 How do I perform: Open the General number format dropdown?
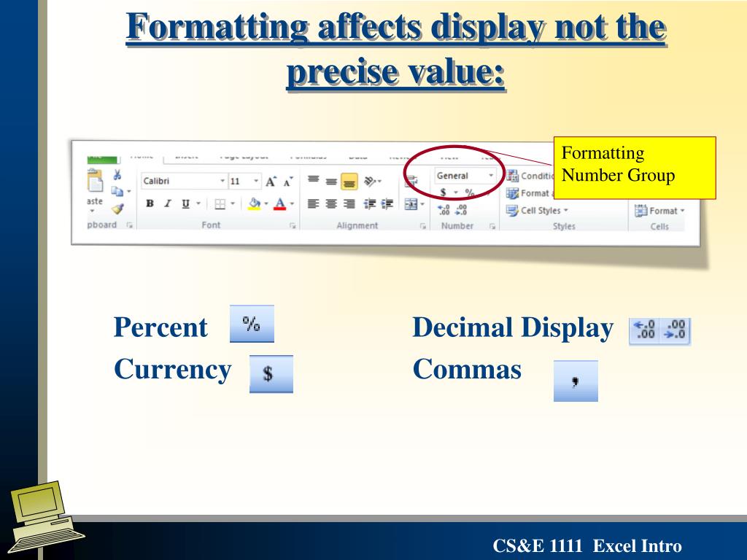(x=491, y=176)
